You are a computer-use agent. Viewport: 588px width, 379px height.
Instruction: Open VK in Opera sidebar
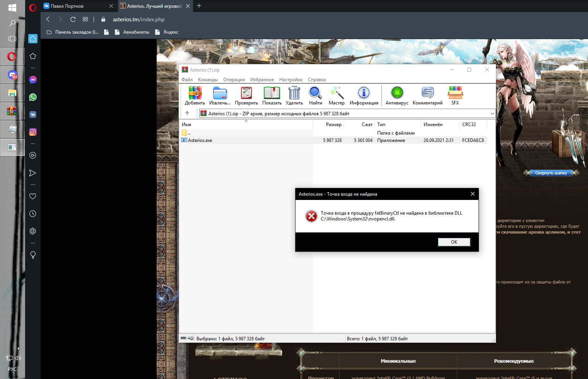coord(33,114)
